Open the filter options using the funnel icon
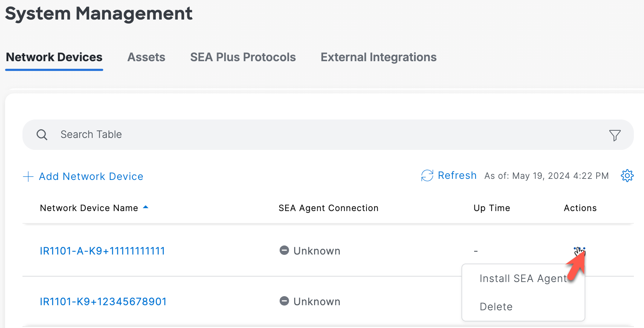 pyautogui.click(x=615, y=135)
